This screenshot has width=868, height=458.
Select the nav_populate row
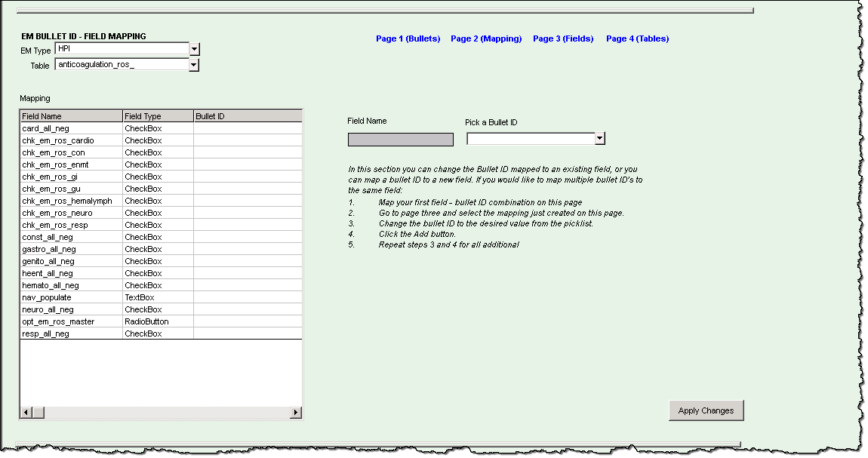click(x=161, y=297)
